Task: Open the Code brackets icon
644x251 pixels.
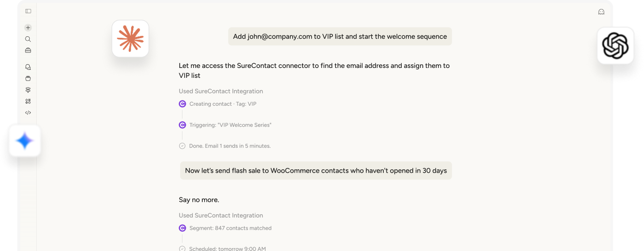Action: [28, 113]
